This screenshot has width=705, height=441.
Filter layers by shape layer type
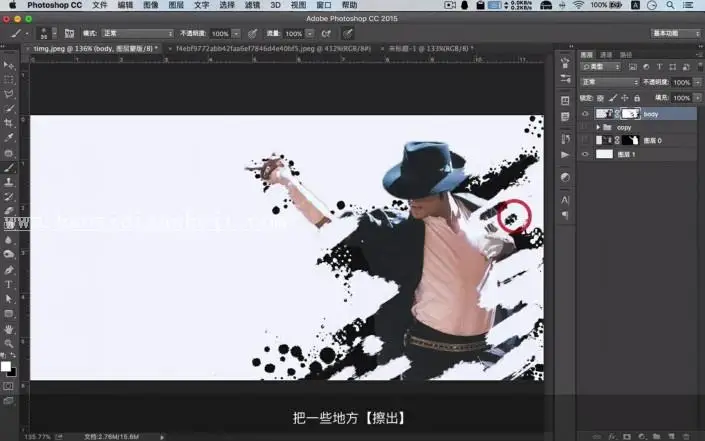[x=673, y=67]
